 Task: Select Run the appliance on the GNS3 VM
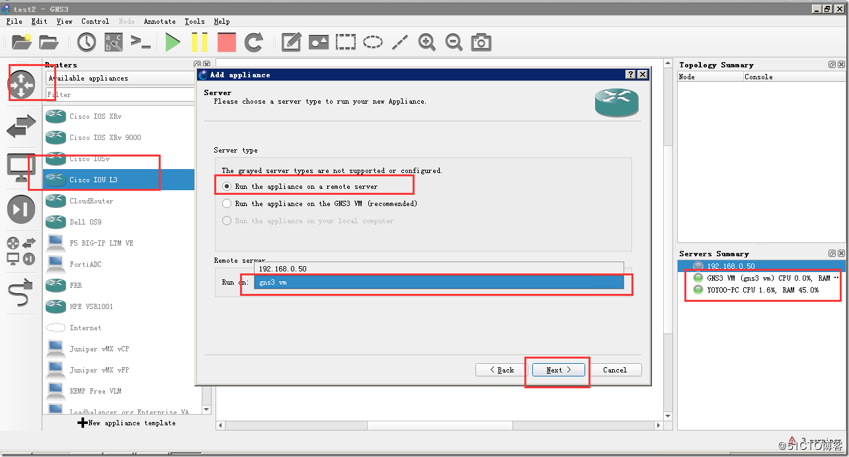320,204
